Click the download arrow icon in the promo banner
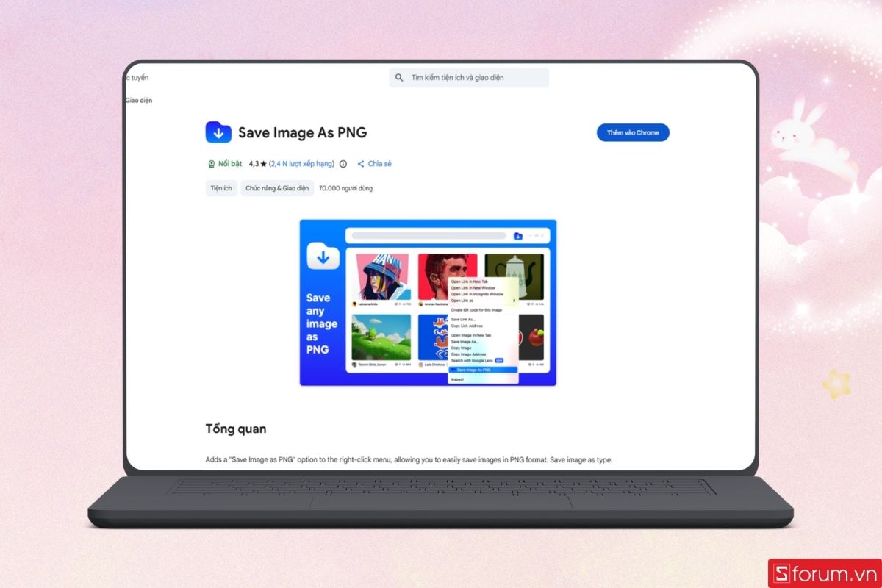The width and height of the screenshot is (882, 588). [x=323, y=257]
